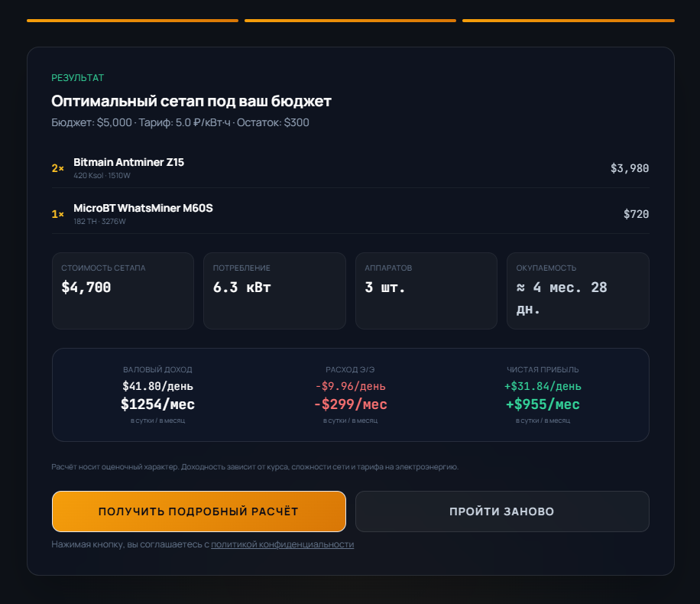Click the MicroBT WhatsMiner M60S item name
The width and height of the screenshot is (700, 604).
point(143,208)
